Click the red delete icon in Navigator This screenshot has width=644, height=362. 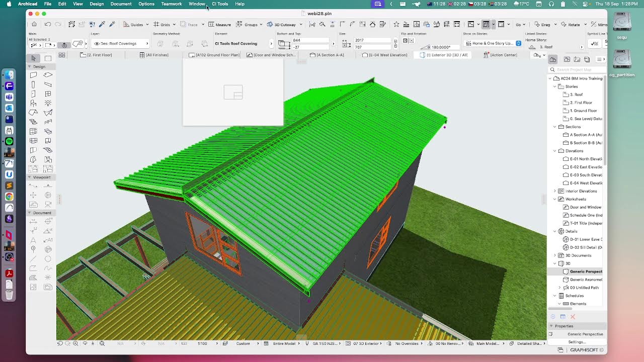573,317
